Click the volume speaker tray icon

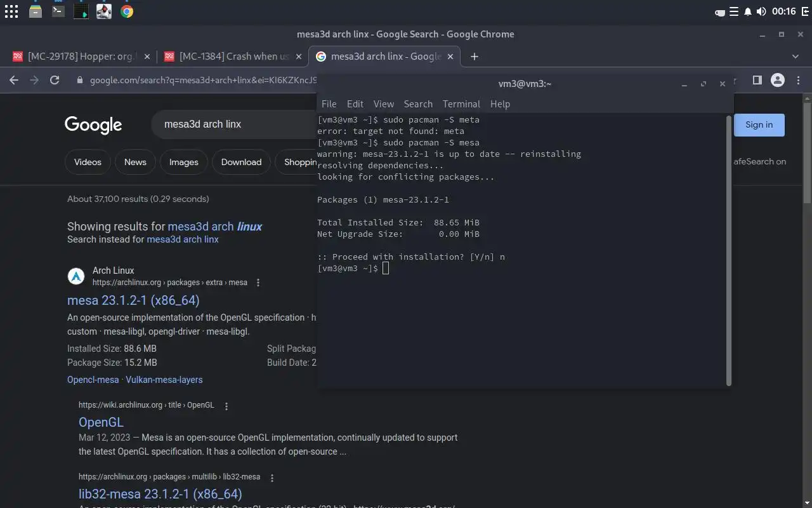[x=761, y=11]
